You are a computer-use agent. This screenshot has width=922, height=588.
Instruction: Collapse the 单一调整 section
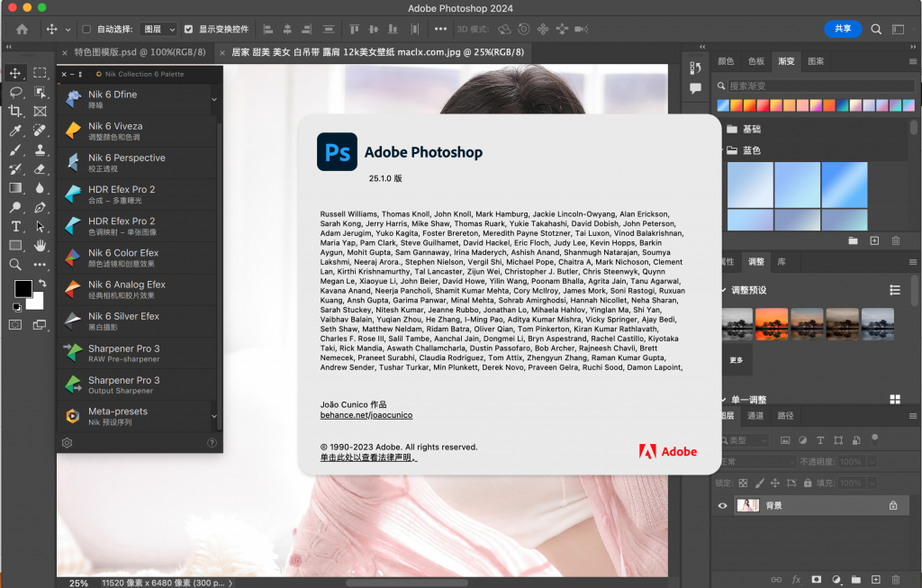point(722,399)
